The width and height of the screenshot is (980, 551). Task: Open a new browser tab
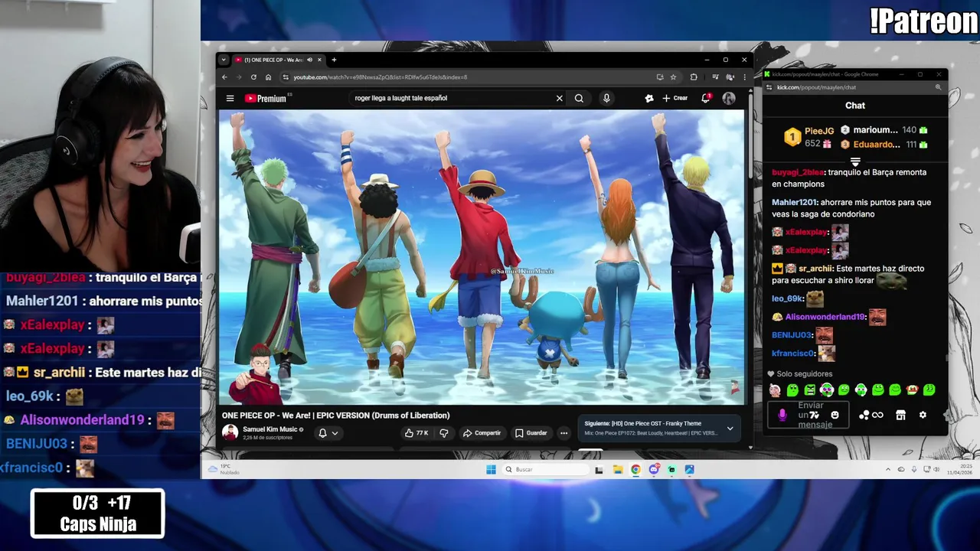pyautogui.click(x=334, y=60)
